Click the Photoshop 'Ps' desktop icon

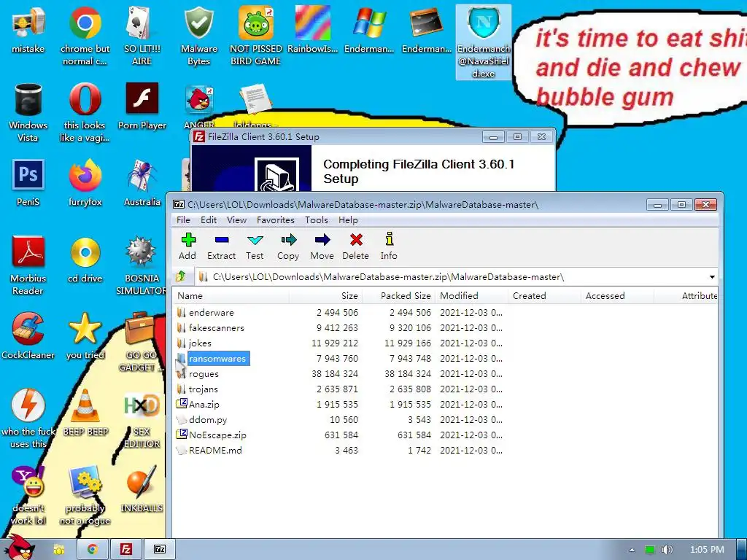click(x=28, y=183)
